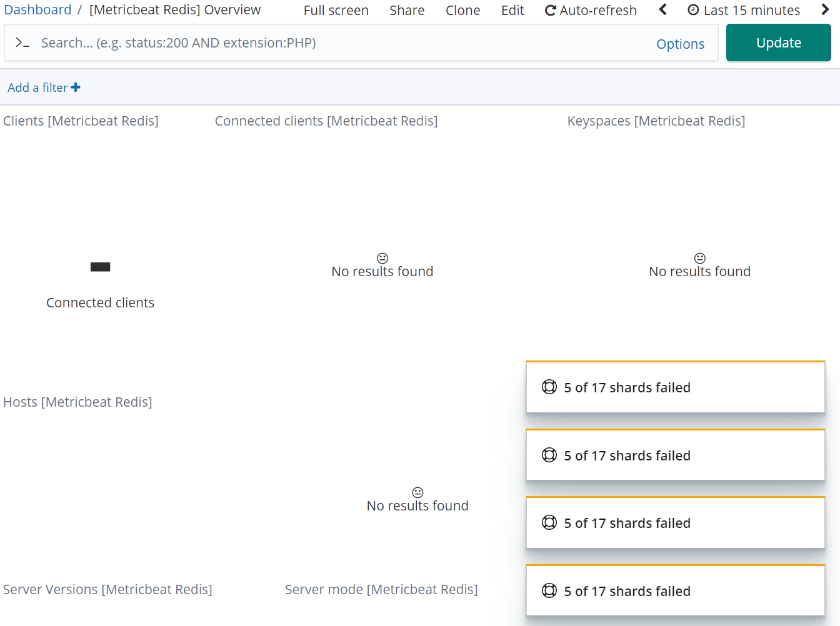This screenshot has width=840, height=626.
Task: Click the "[Metricbeat Redis] Overview" breadcrumb title
Action: point(175,10)
